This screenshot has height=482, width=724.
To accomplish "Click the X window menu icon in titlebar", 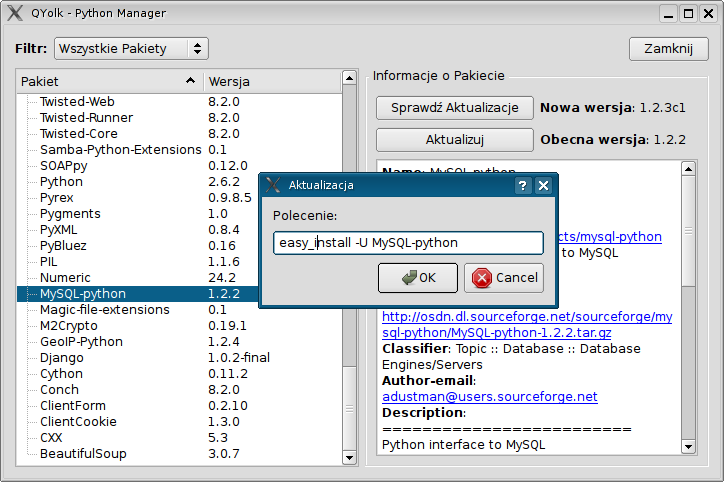I will click(x=14, y=13).
